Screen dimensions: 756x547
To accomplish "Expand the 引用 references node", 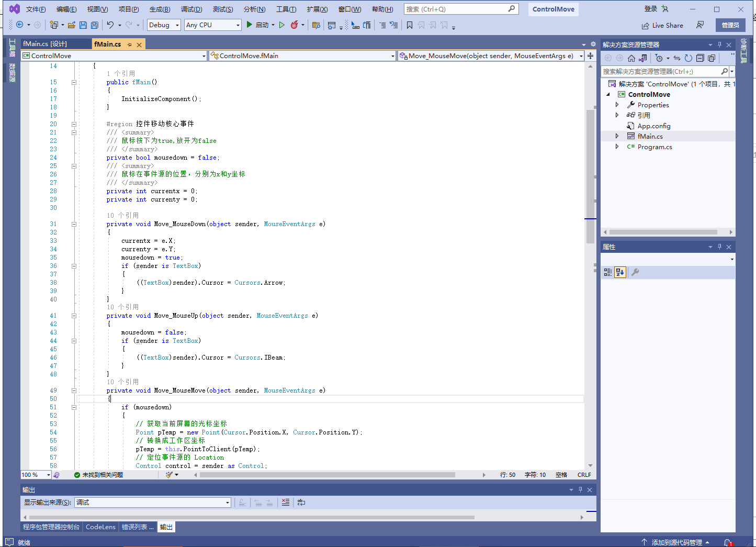I will (617, 115).
